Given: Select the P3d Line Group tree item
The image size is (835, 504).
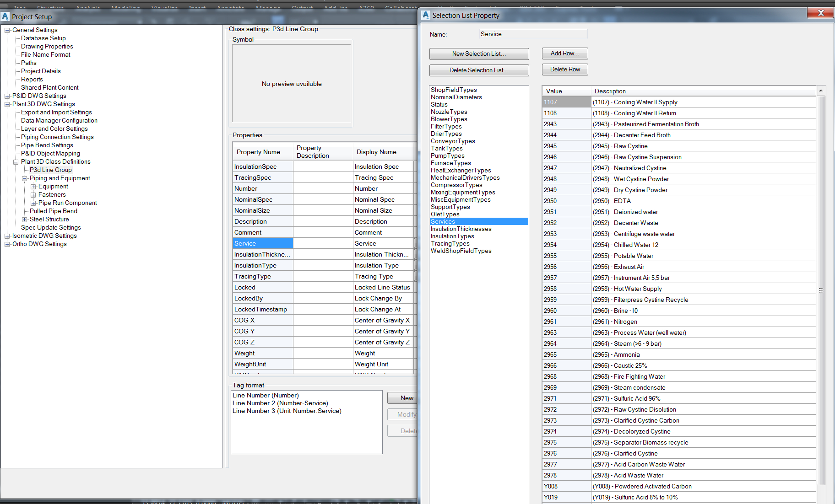Looking at the screenshot, I should click(50, 170).
